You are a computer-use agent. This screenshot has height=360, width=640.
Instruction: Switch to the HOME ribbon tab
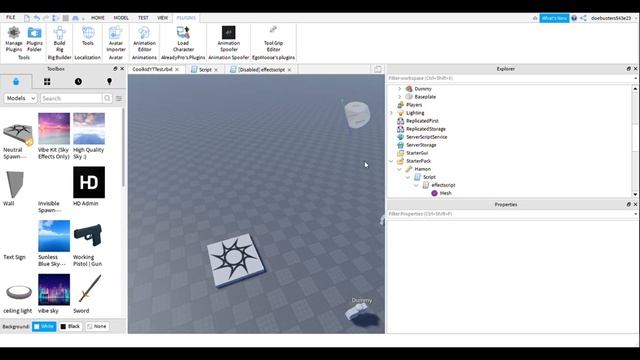pos(98,18)
